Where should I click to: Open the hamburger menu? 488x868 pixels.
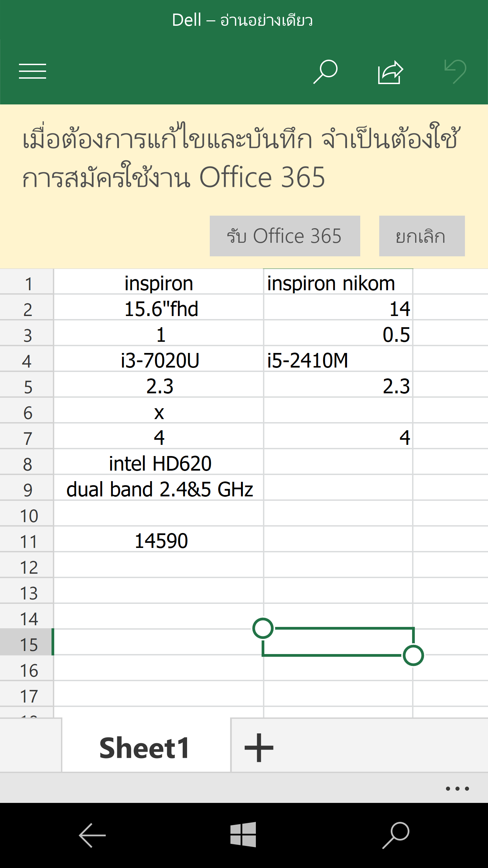pos(33,71)
